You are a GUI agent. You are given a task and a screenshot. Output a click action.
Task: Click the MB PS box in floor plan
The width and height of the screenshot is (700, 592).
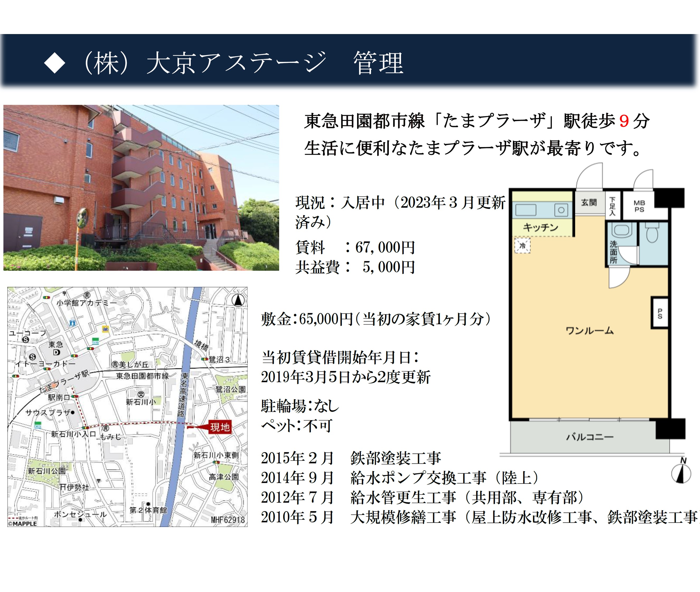[639, 206]
